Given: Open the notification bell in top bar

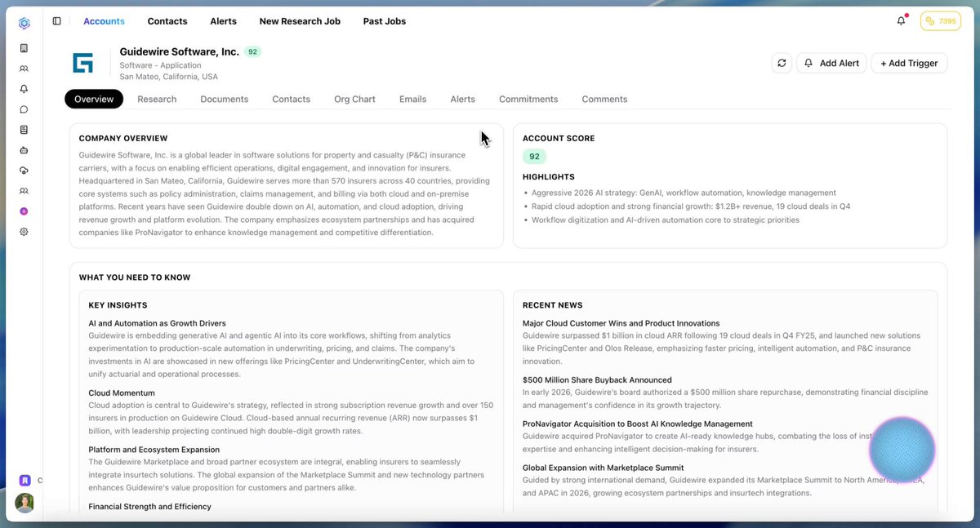Looking at the screenshot, I should [902, 21].
